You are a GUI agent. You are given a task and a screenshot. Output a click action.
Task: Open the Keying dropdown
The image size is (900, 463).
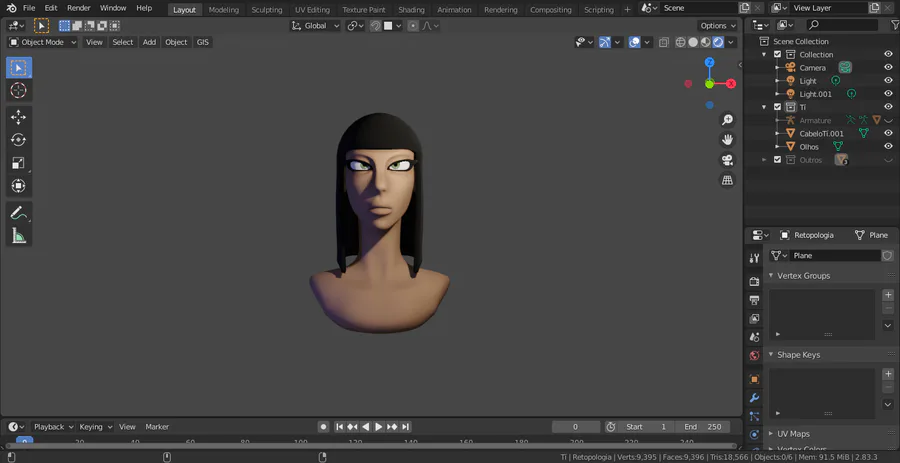[x=96, y=427]
